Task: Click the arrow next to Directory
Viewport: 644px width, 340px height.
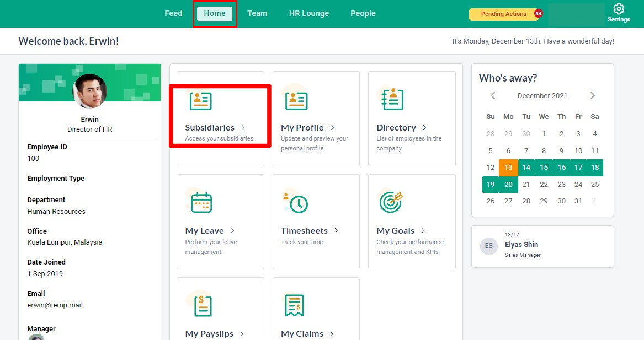Action: click(425, 127)
